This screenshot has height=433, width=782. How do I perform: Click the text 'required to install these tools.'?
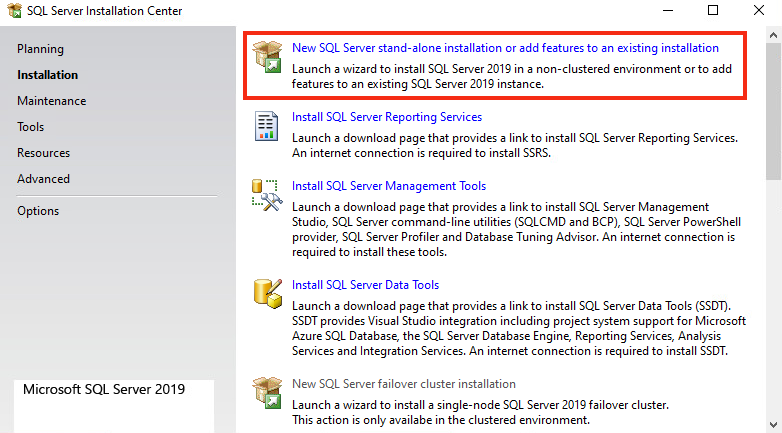[369, 252]
